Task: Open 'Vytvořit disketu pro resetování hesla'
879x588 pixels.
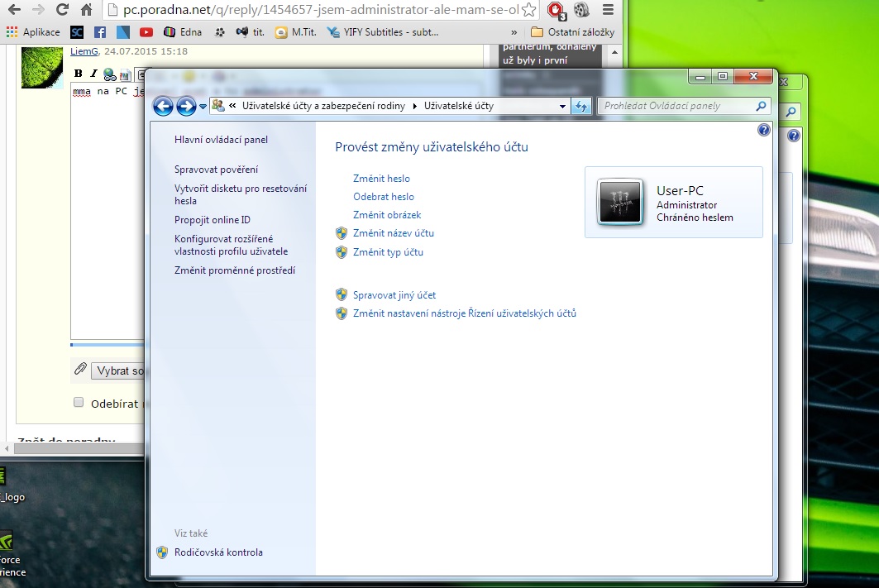Action: pyautogui.click(x=241, y=194)
